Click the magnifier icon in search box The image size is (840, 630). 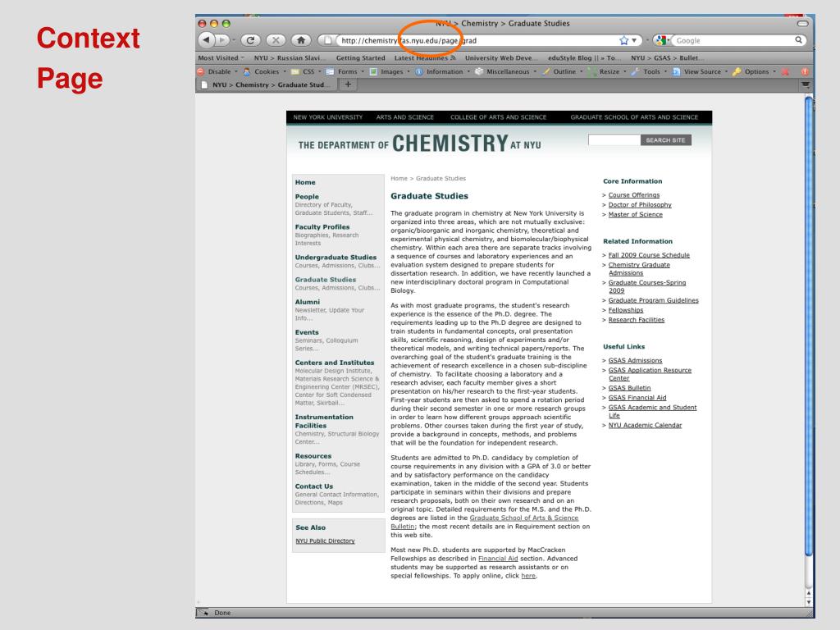tap(798, 39)
